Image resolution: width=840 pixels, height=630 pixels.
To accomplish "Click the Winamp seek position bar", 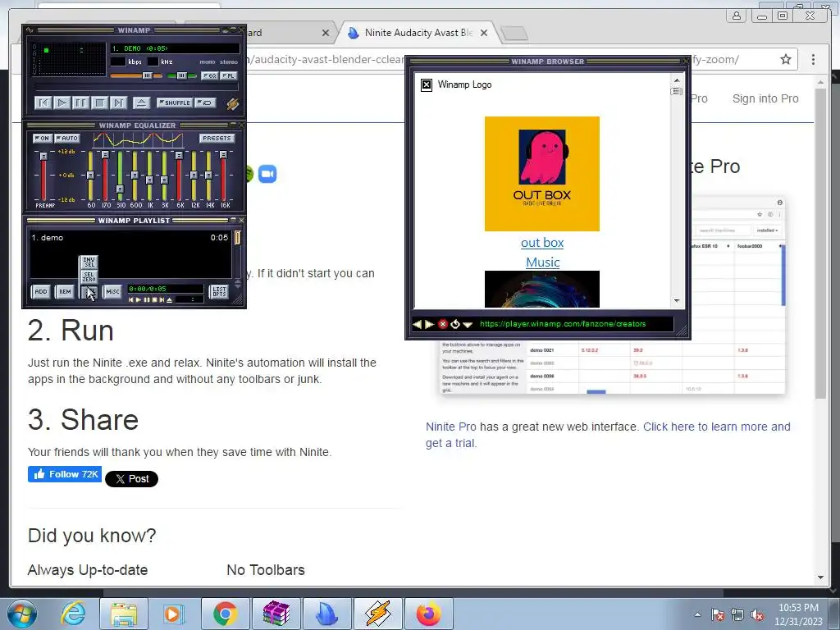I will 137,87.
